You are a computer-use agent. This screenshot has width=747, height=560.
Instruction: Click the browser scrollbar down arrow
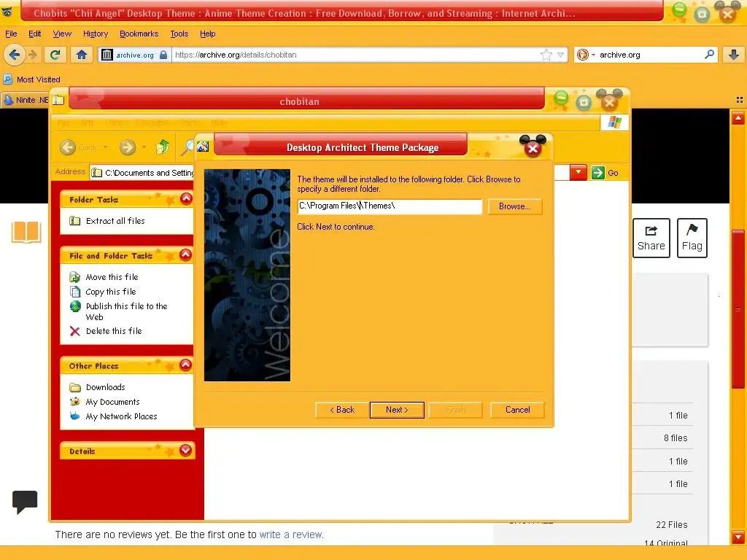click(738, 537)
